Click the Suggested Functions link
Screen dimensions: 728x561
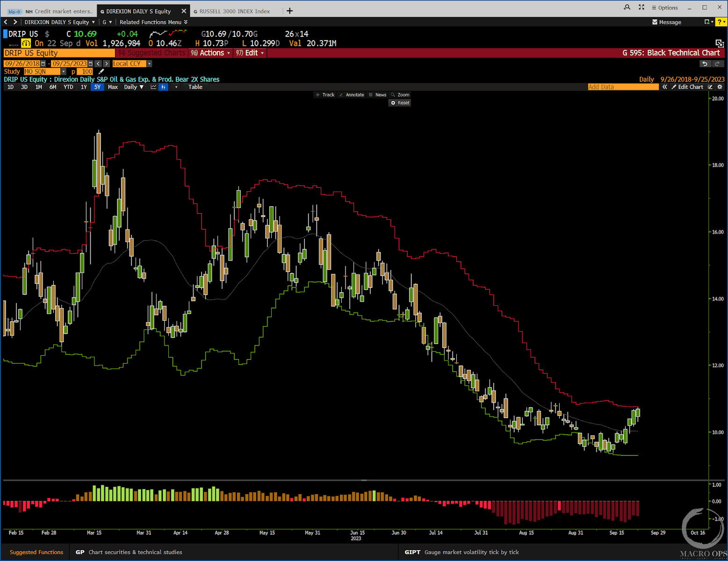[x=36, y=552]
